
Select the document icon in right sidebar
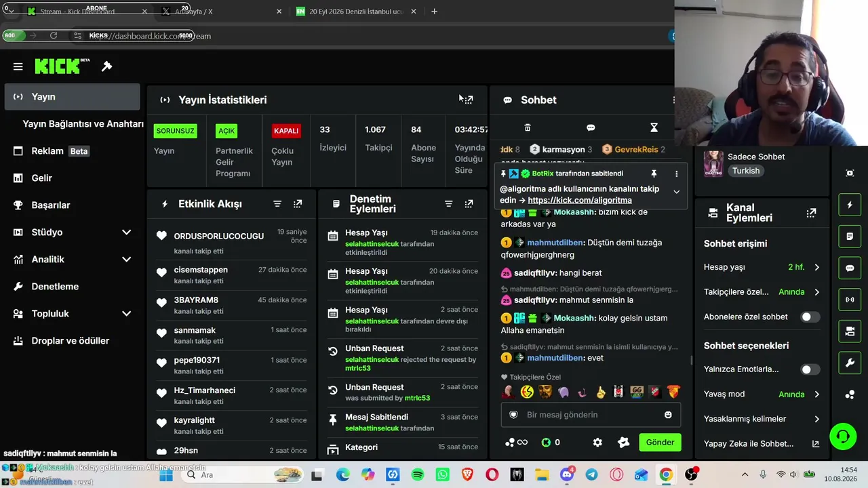click(850, 237)
